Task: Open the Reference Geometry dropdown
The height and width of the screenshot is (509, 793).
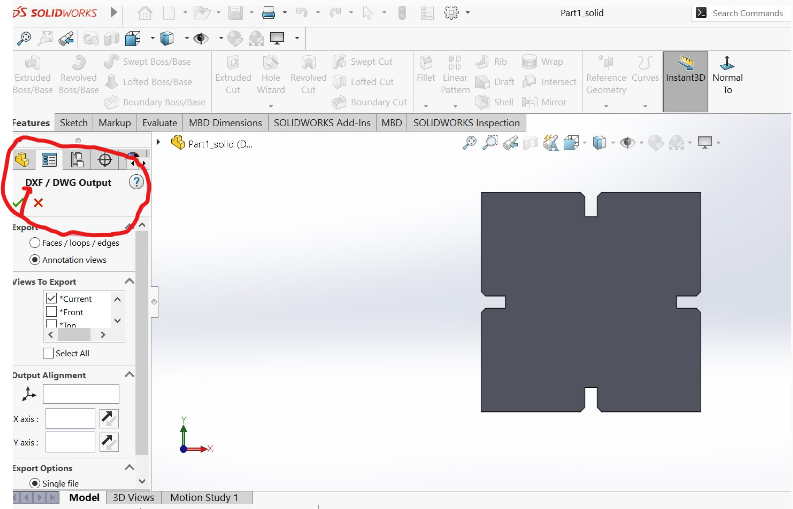Action: point(606,106)
